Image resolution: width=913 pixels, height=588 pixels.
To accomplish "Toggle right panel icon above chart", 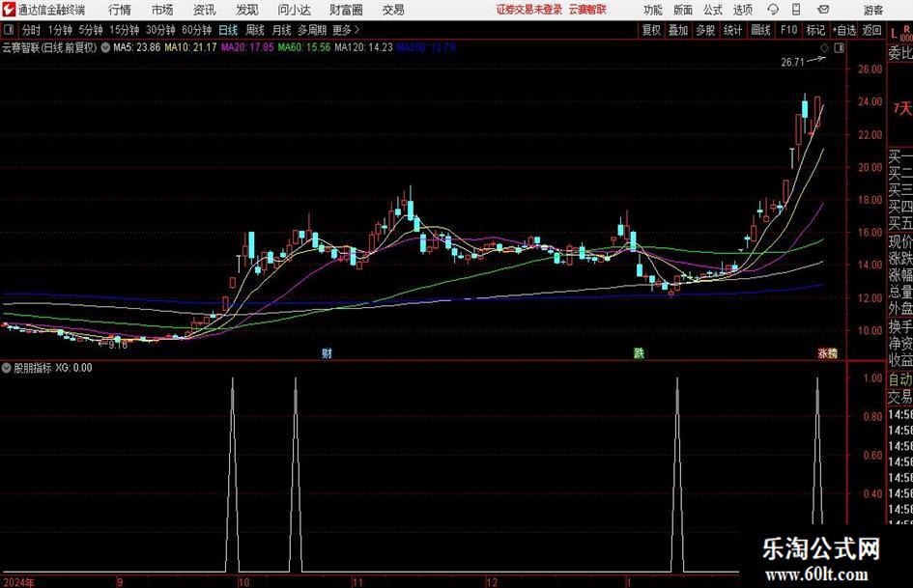I will point(839,48).
